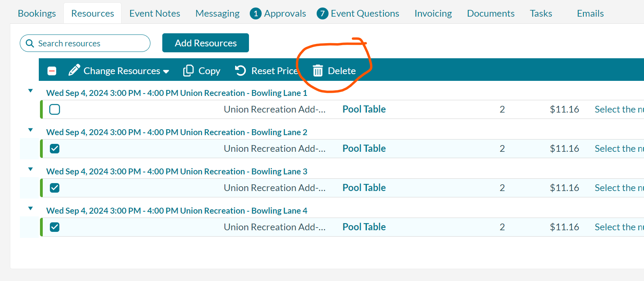Uncheck the Bowling Lane 3 Pool Table checkbox
The height and width of the screenshot is (281, 644).
[55, 188]
